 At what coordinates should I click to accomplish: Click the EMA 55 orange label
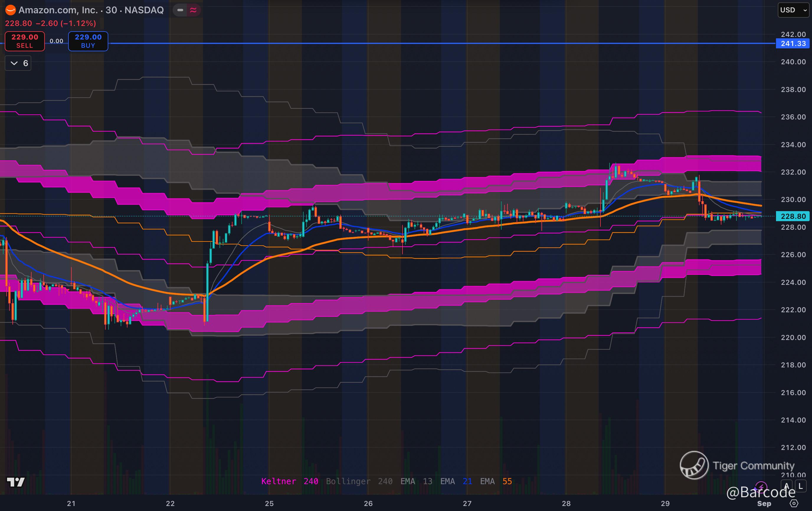(496, 481)
